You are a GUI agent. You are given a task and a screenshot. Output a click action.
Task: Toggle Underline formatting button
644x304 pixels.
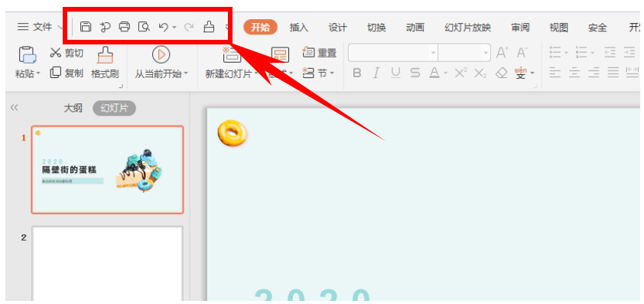coord(395,74)
